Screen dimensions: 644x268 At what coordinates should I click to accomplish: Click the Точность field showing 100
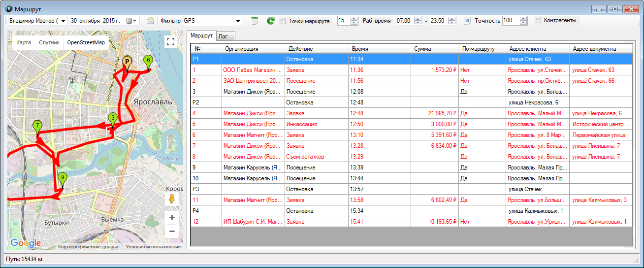[511, 21]
